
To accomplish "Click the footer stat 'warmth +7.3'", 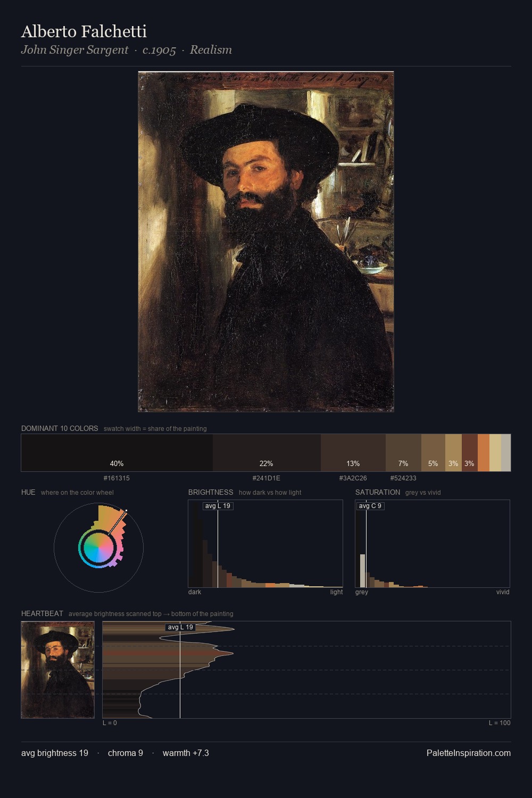I will point(186,753).
